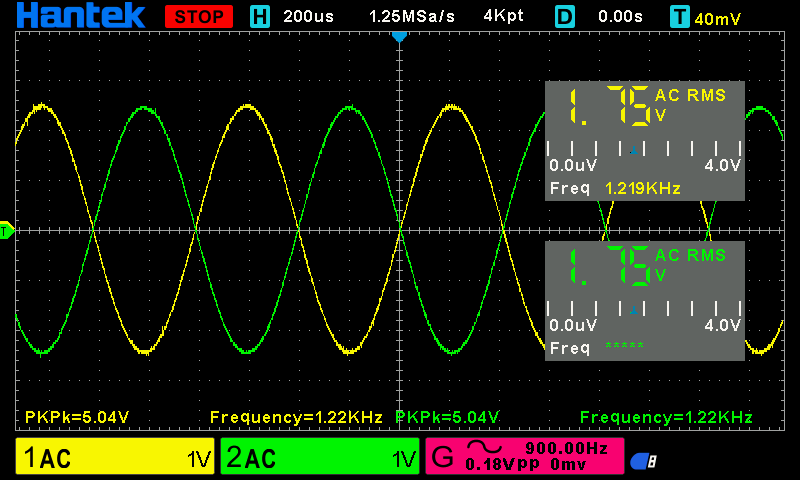Select the yellow channel 1 AC 1V box

coord(115,456)
